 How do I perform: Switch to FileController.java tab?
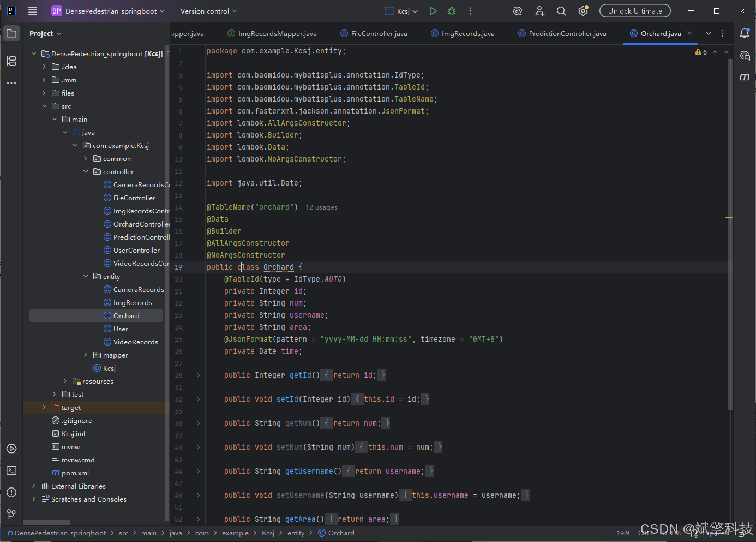tap(374, 33)
